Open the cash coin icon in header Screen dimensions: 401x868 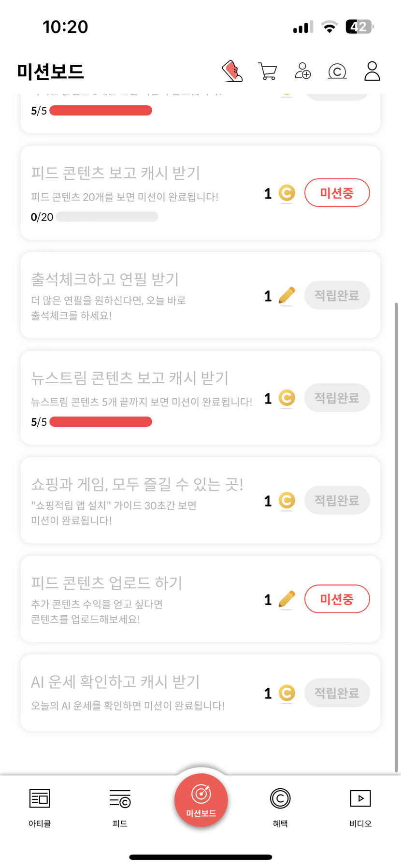(337, 72)
